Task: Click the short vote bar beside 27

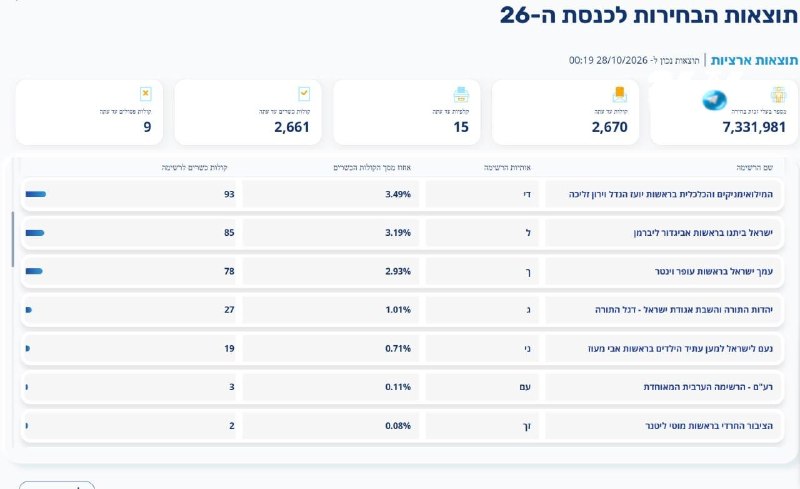Action: click(x=29, y=310)
